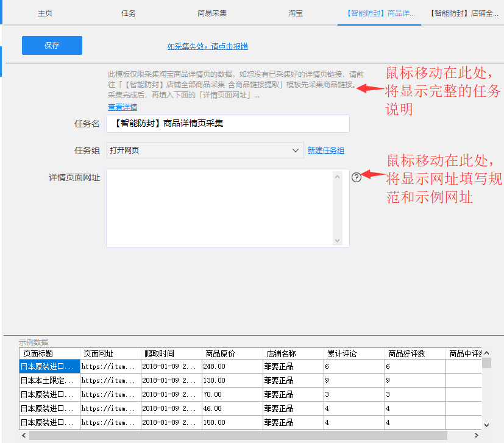Click the 查看详情 link
Image resolution: width=504 pixels, height=443 pixels.
point(122,107)
